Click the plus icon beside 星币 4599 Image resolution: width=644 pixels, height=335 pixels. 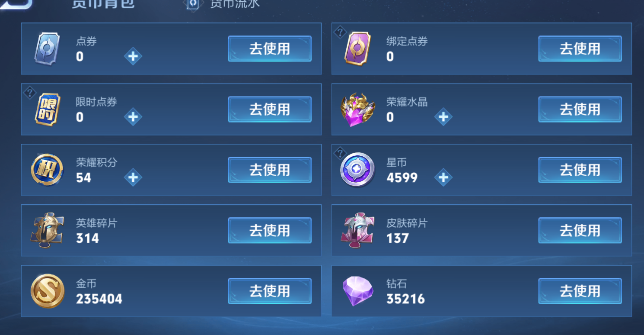tap(443, 177)
